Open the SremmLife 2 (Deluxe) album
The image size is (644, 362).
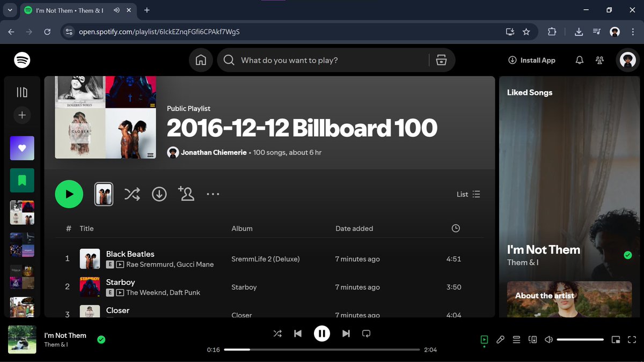point(266,259)
